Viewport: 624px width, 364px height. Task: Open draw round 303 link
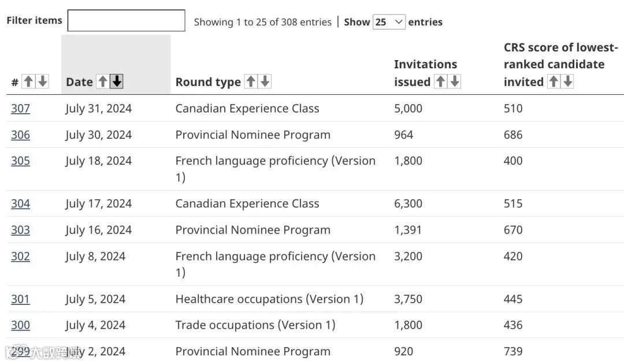(20, 230)
